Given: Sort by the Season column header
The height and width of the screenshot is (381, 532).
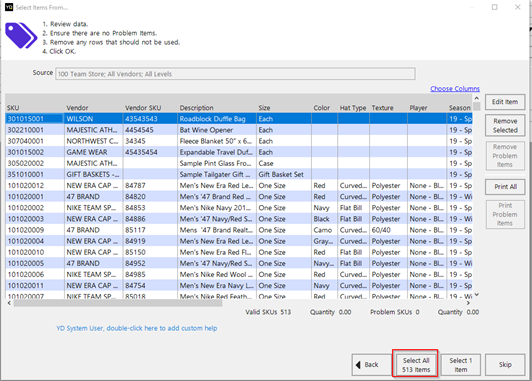Looking at the screenshot, I should coord(459,108).
